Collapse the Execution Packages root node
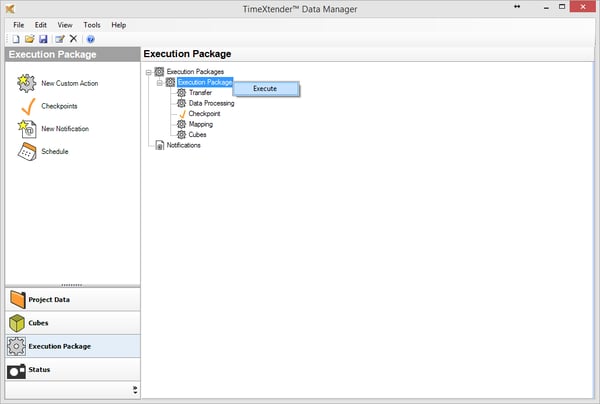This screenshot has height=404, width=600. click(148, 72)
